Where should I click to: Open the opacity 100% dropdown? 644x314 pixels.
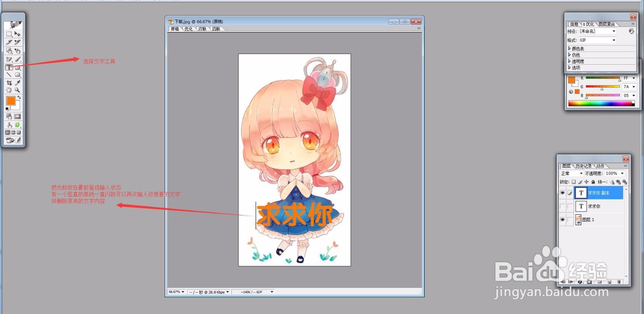click(x=615, y=174)
